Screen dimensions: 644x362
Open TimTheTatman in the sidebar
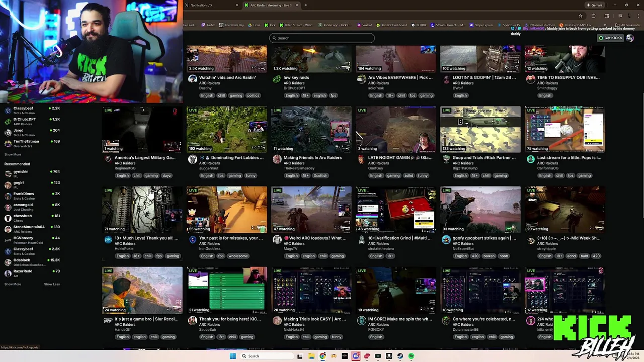(x=32, y=143)
